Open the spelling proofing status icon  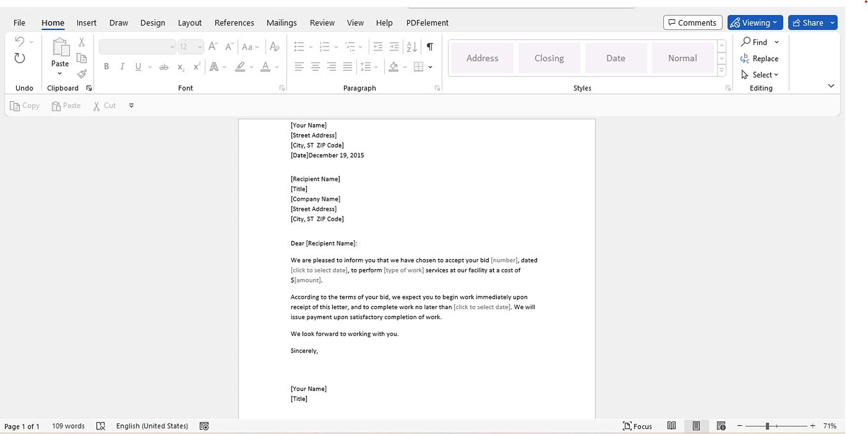[101, 426]
